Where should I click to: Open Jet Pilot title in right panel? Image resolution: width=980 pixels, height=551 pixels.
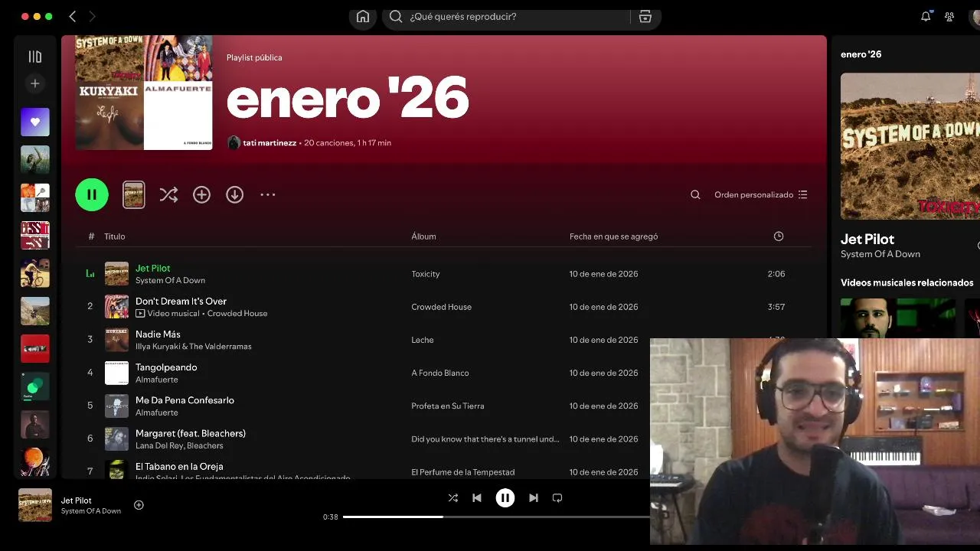[867, 240]
